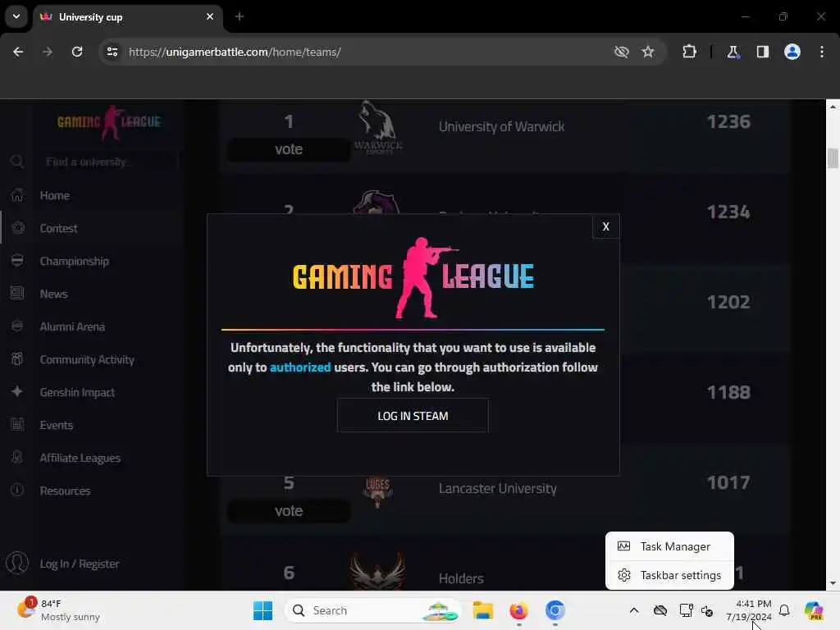Open Resources in the sidebar
Screen dimensions: 840x630
(x=65, y=491)
